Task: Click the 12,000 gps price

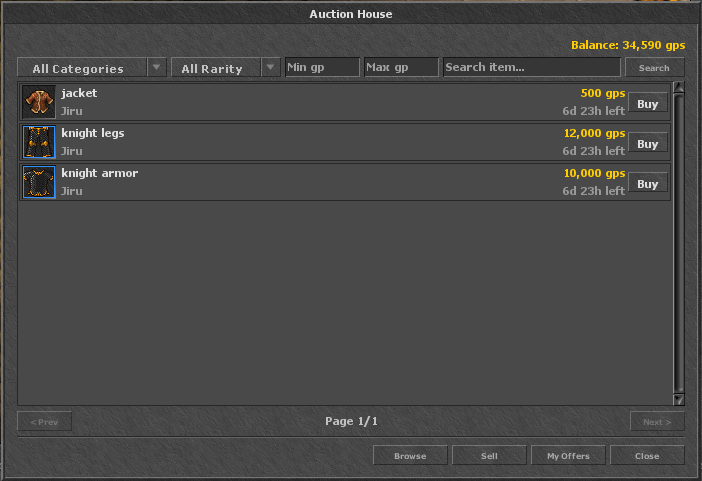Action: coord(595,133)
